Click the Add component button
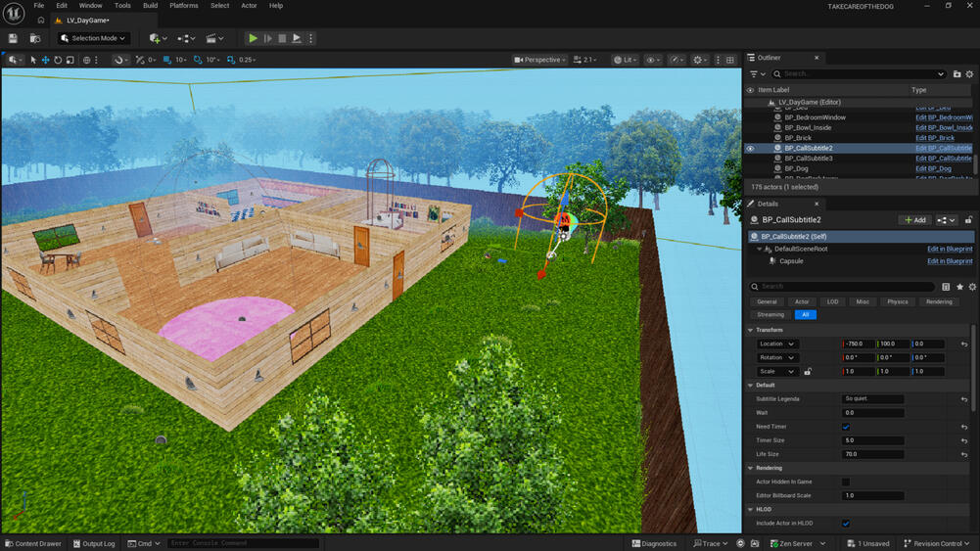The height and width of the screenshot is (551, 980). [x=915, y=220]
